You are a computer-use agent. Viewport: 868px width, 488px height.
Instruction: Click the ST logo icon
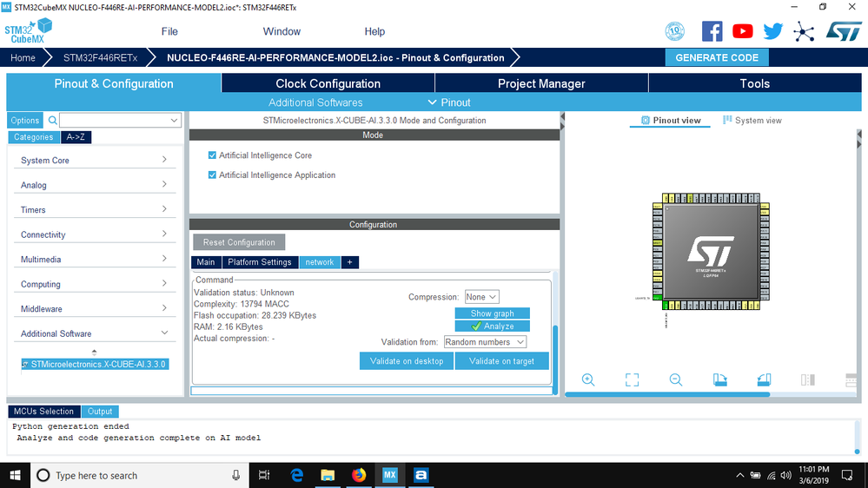coord(844,31)
